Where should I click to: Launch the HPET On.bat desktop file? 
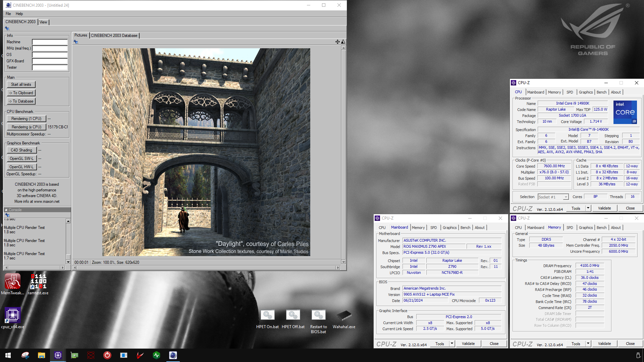coord(267,319)
